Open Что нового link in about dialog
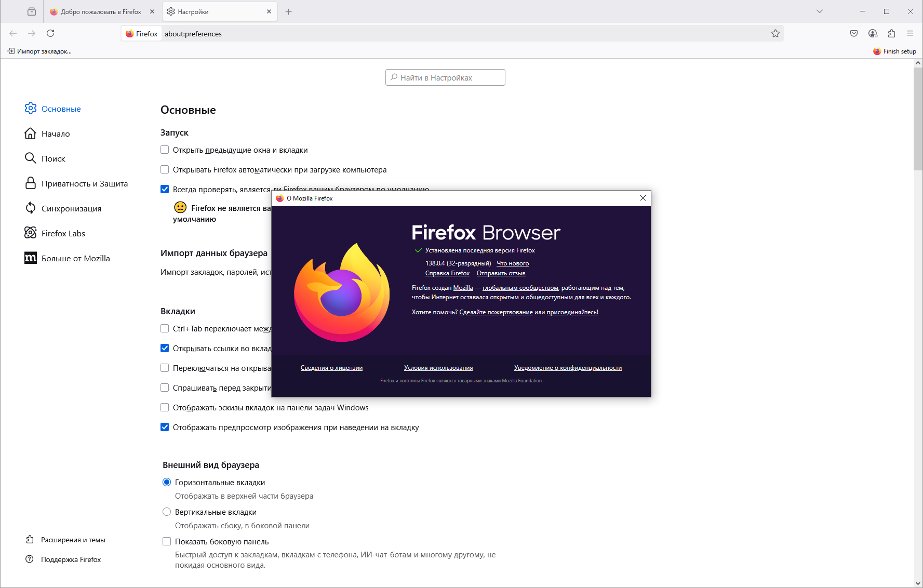 click(x=513, y=263)
